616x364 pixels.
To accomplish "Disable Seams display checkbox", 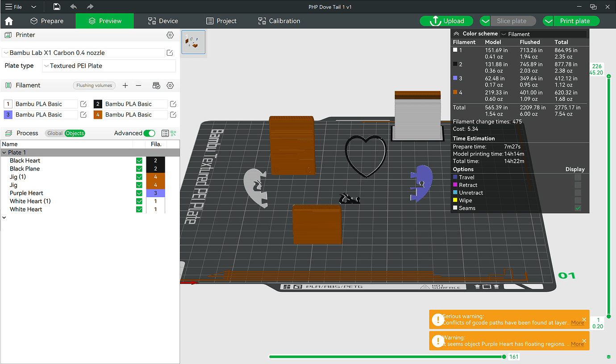I will tap(578, 208).
